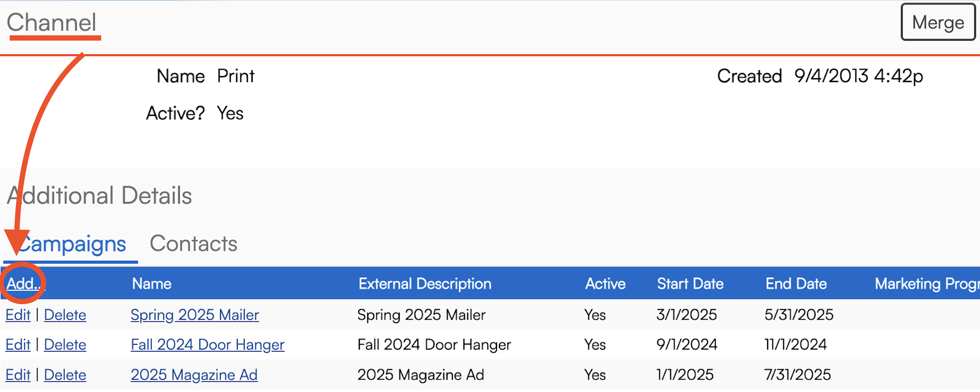Viewport: 980px width, 392px height.
Task: Delete the 2025 Magazine Ad campaign
Action: 65,375
